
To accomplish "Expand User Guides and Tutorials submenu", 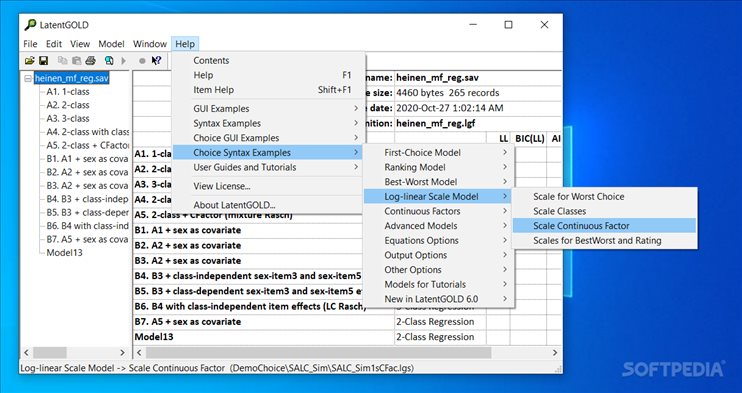I will (268, 167).
